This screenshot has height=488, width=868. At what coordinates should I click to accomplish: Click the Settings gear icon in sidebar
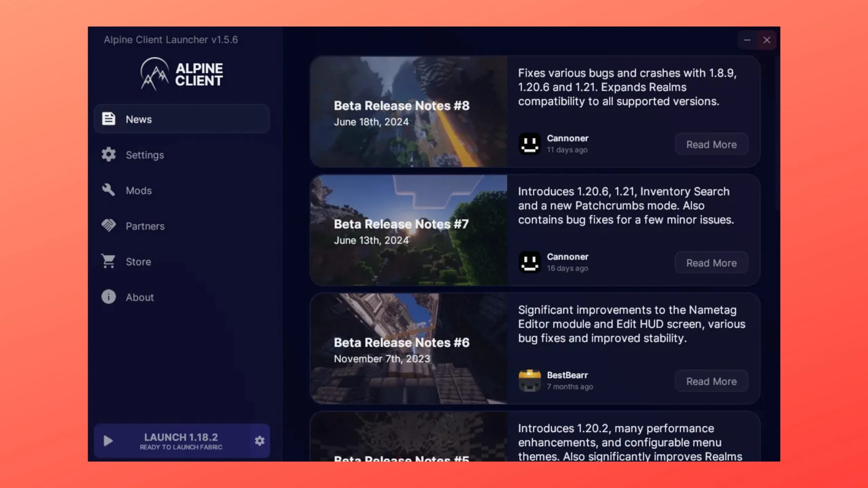pyautogui.click(x=108, y=155)
